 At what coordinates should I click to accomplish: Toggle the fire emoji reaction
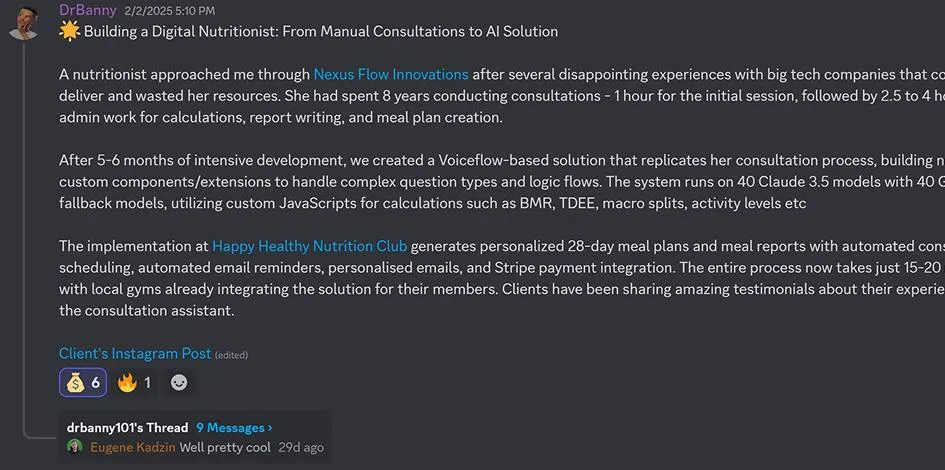tap(134, 382)
